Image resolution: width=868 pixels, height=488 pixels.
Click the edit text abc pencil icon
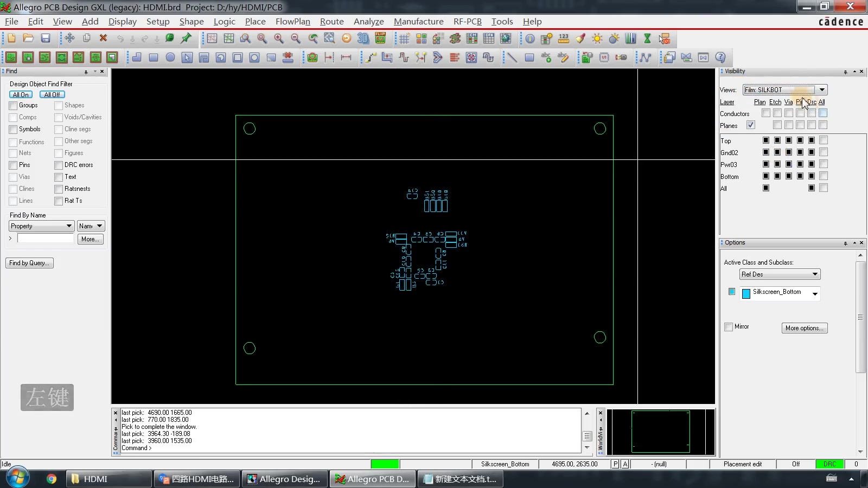[x=563, y=57]
